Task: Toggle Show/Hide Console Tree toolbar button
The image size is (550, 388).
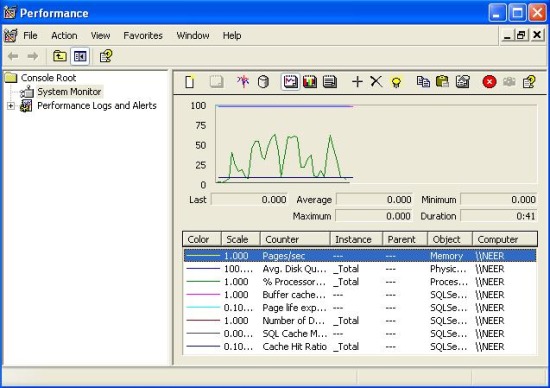Action: [80, 56]
